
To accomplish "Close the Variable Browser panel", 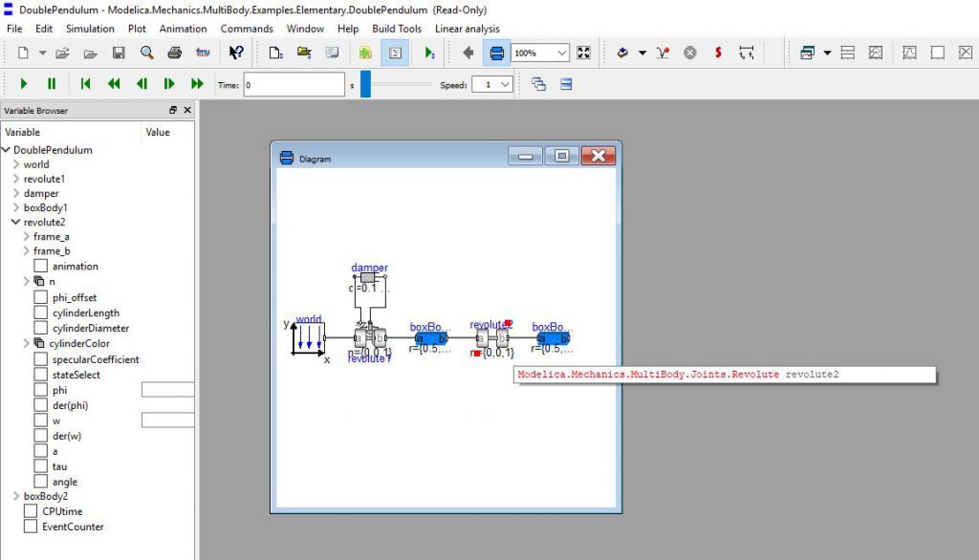I will tap(187, 110).
